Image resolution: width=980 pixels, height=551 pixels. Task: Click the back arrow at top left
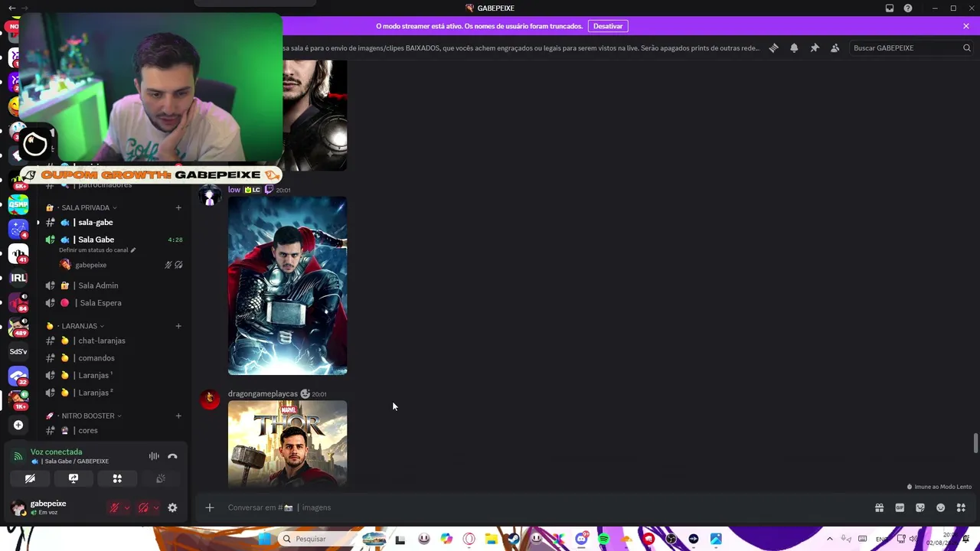(11, 8)
